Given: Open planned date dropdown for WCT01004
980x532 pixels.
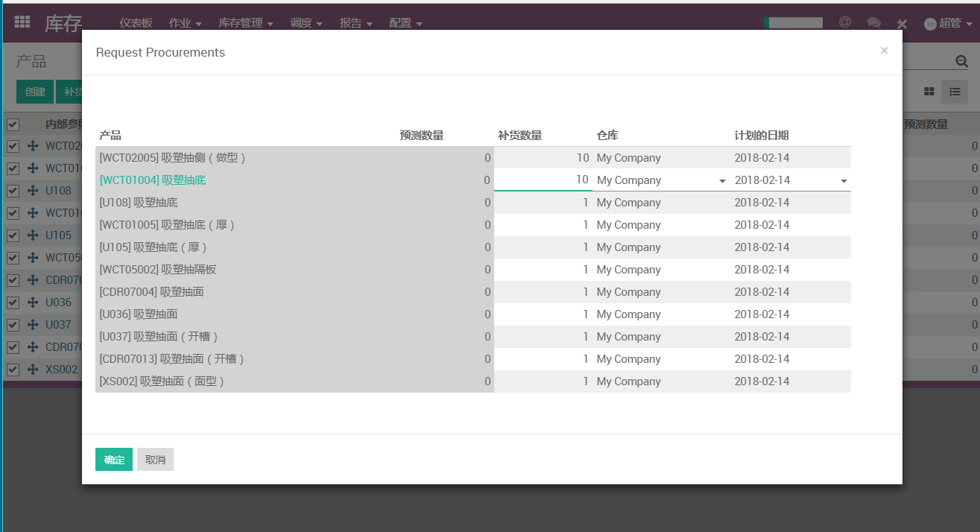Looking at the screenshot, I should tap(844, 181).
